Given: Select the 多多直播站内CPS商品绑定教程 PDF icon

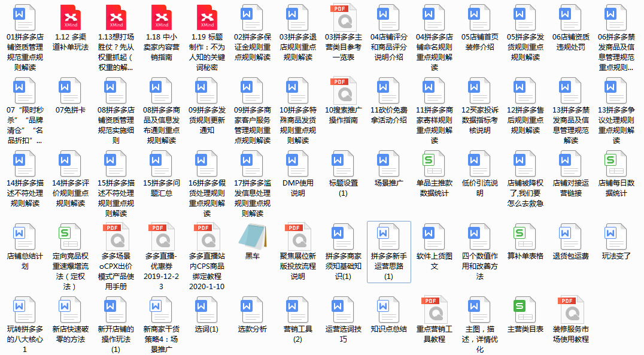Looking at the screenshot, I should click(x=207, y=236).
